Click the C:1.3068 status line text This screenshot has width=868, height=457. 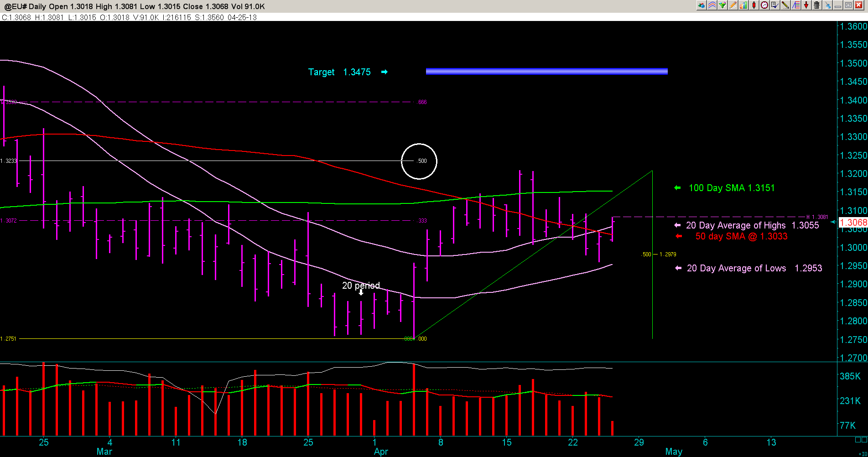click(16, 17)
